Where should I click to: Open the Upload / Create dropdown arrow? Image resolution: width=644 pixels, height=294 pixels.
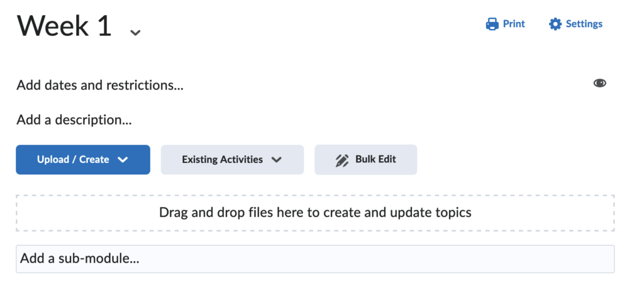123,160
